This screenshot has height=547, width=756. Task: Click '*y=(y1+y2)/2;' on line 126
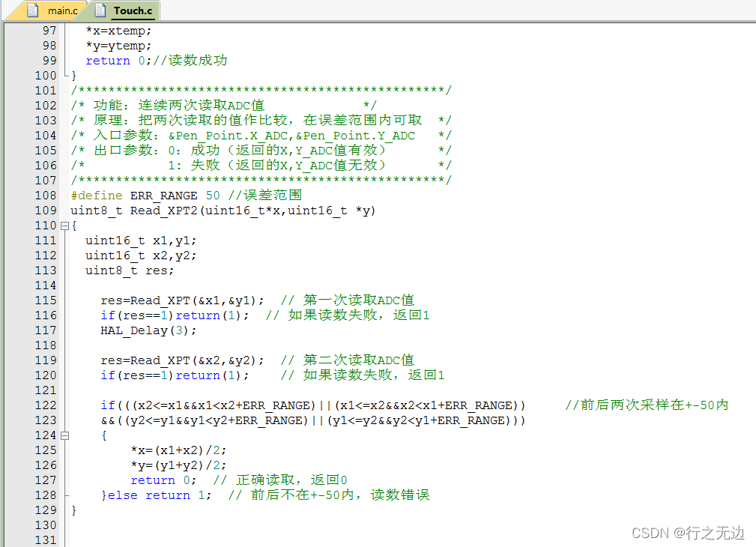click(x=178, y=465)
